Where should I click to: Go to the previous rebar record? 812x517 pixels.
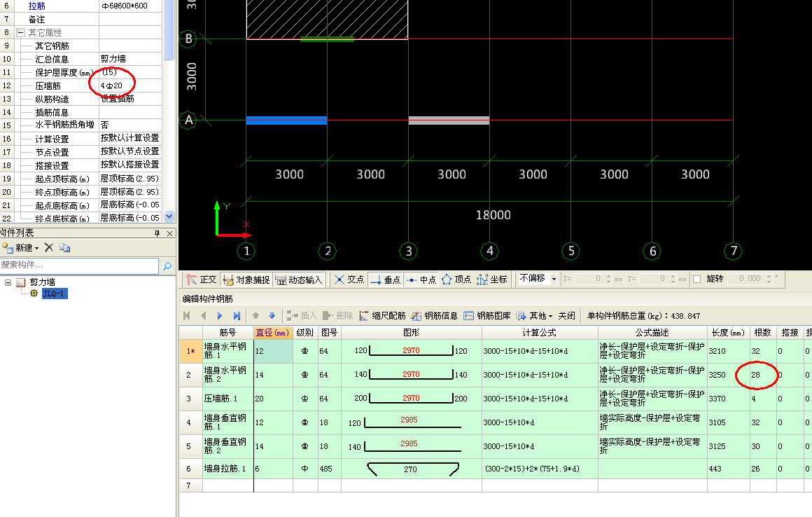(204, 316)
